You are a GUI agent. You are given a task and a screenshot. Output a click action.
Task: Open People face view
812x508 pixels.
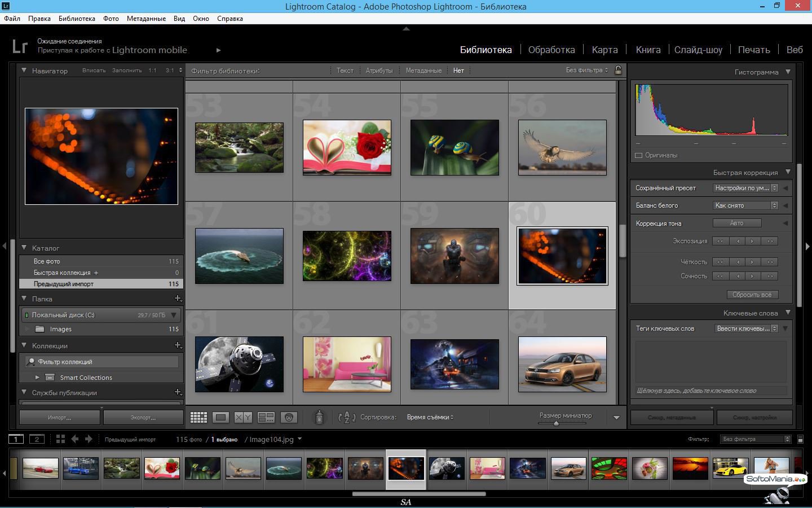tap(289, 417)
